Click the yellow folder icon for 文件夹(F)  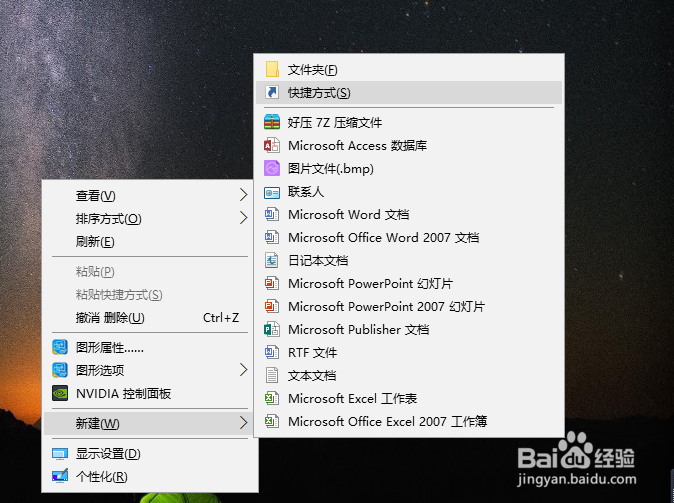coord(272,69)
